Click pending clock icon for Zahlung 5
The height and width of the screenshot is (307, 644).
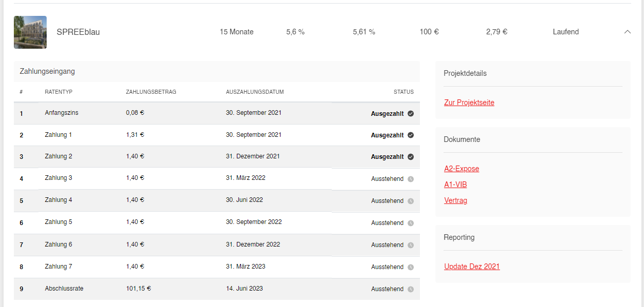coord(411,223)
